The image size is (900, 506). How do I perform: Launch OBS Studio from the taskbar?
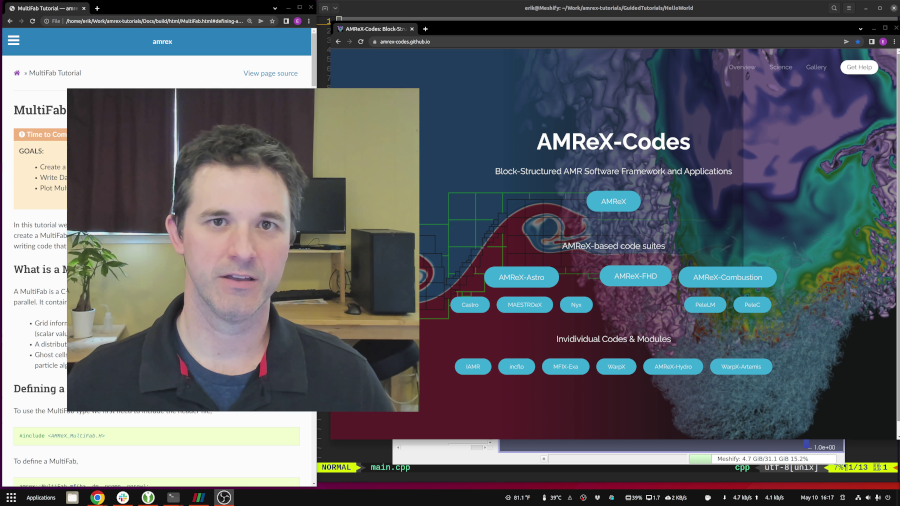(x=224, y=497)
